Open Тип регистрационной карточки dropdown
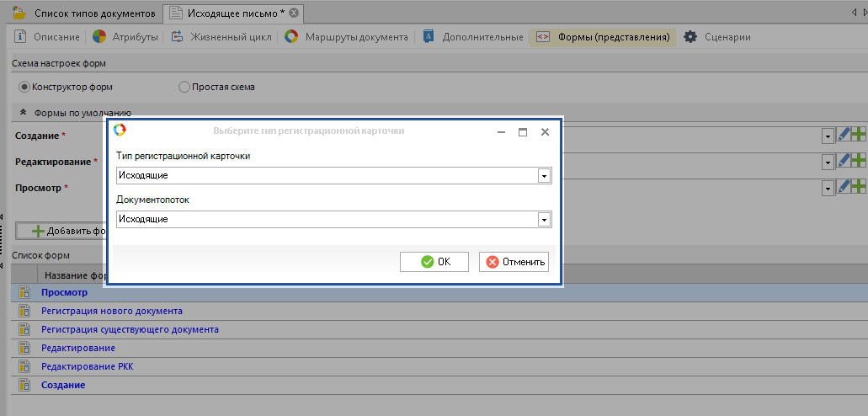 (544, 175)
